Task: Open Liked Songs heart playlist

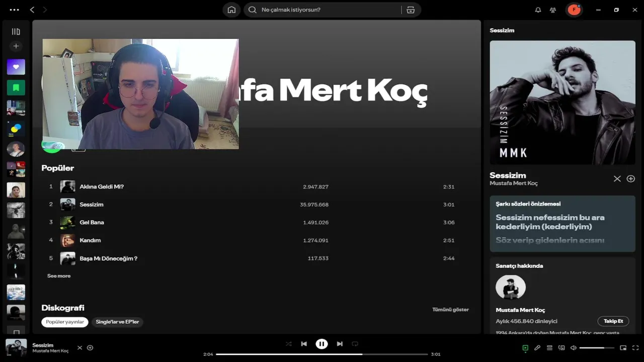Action: pos(16,67)
